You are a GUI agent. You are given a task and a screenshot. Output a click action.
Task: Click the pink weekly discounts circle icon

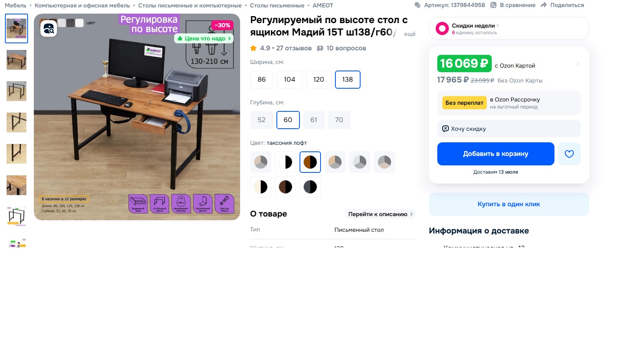(442, 28)
